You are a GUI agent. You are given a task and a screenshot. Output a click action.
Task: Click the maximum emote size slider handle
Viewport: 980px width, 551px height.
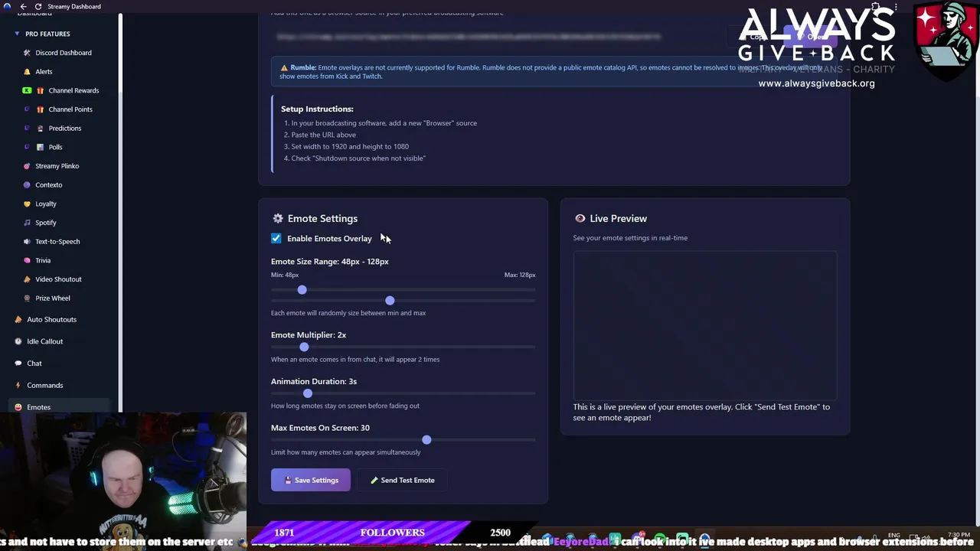[x=390, y=300]
